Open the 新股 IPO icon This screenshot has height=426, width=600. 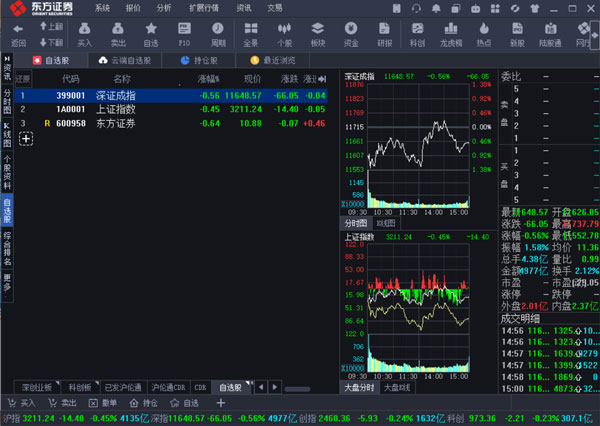tap(517, 29)
